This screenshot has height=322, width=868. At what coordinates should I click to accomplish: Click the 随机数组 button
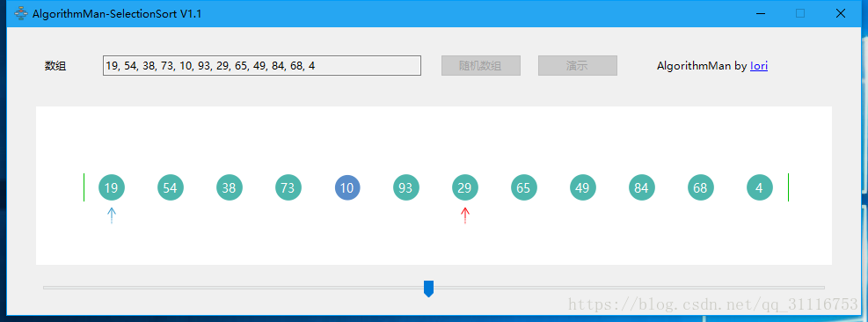pos(480,65)
